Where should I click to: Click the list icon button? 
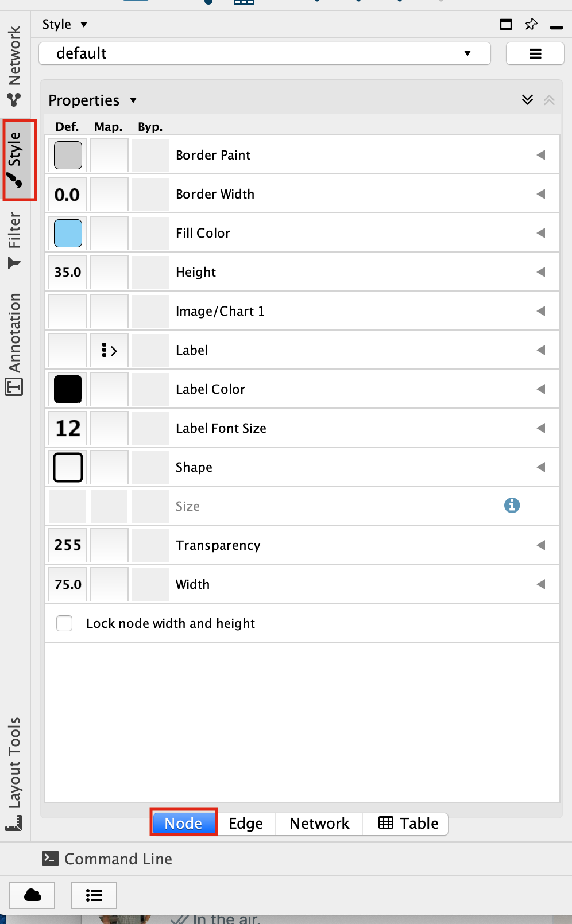point(94,895)
